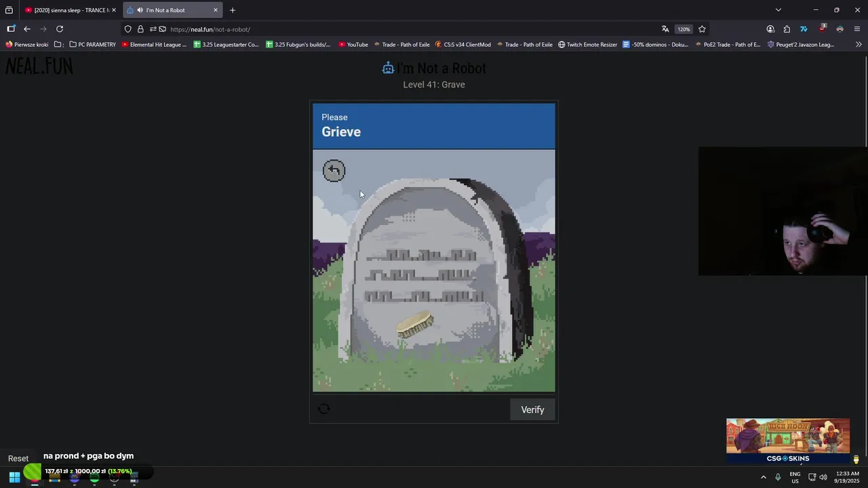This screenshot has width=868, height=488.
Task: Click the refresh captcha icon beside Verify
Action: pos(323,409)
